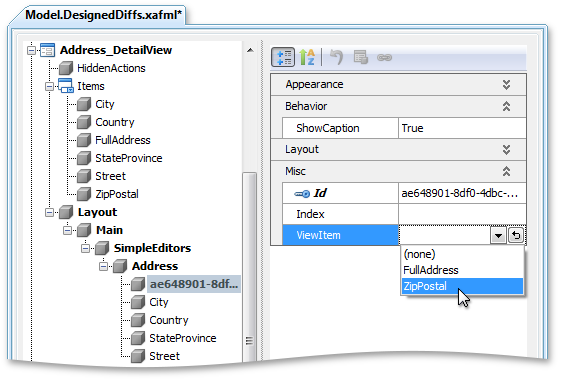This screenshot has width=561, height=383.
Task: Click the reset button beside ViewItem dropdown
Action: 516,236
